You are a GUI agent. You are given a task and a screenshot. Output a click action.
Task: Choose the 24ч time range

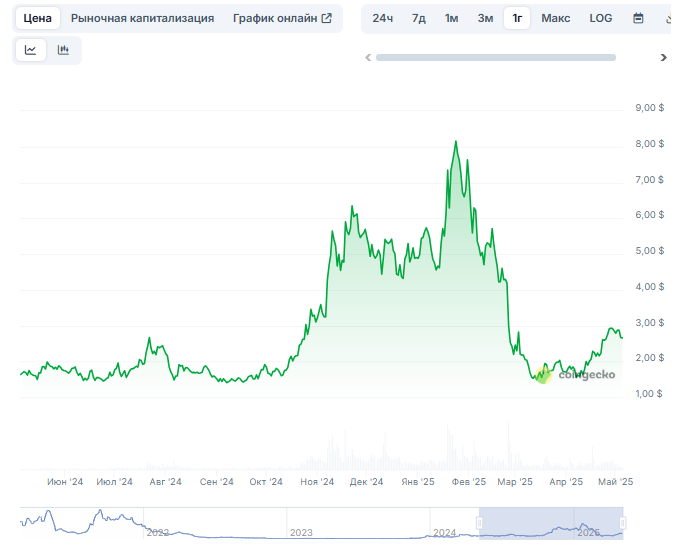pos(383,18)
